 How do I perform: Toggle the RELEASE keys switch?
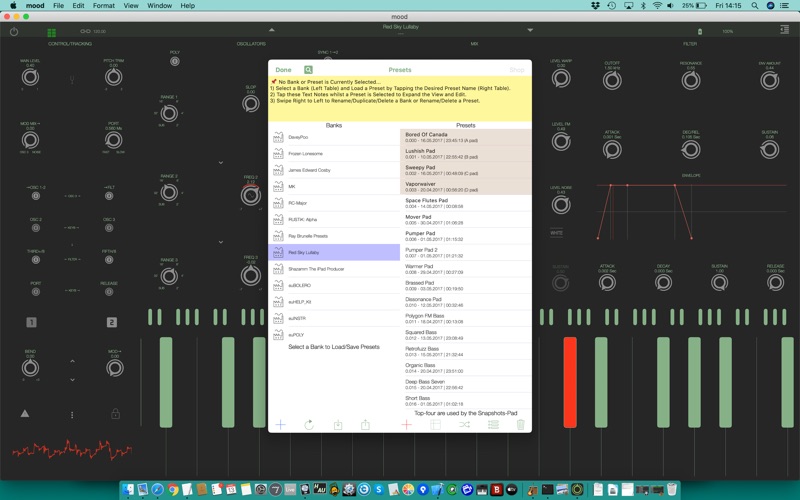click(109, 292)
